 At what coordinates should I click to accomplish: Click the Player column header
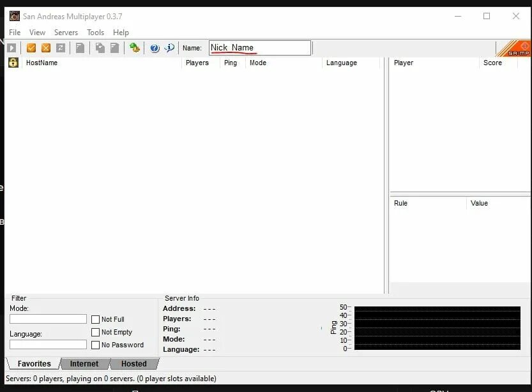pyautogui.click(x=434, y=63)
